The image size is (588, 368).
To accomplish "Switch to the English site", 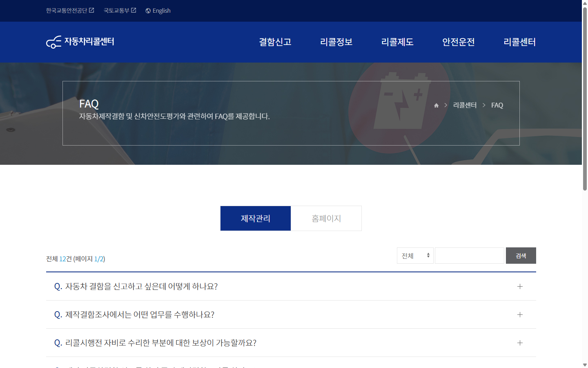I will click(162, 11).
